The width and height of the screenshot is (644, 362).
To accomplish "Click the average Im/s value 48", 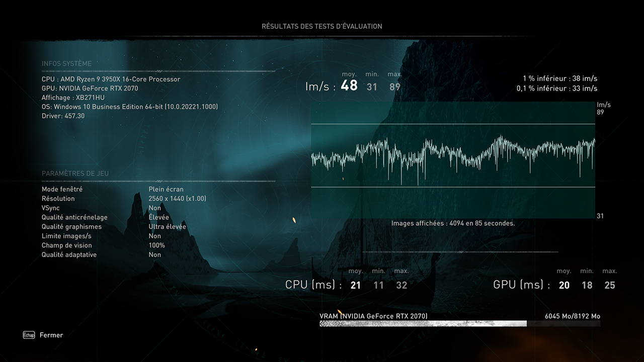I will click(349, 86).
